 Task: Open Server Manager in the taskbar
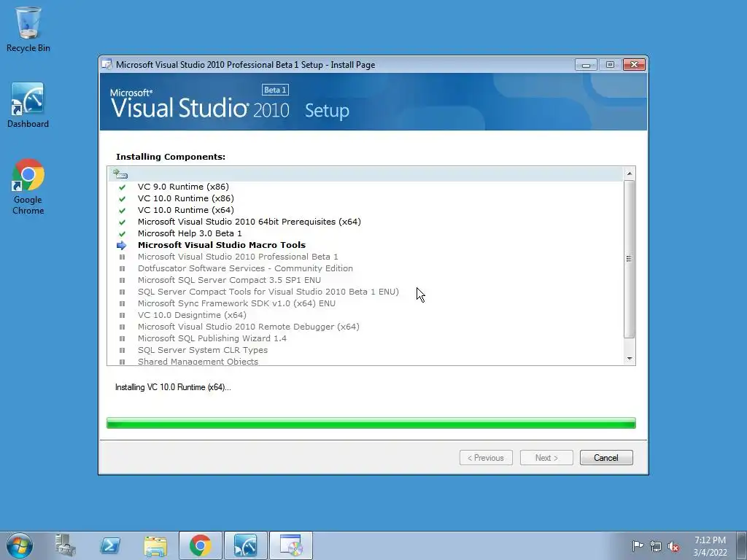point(65,545)
